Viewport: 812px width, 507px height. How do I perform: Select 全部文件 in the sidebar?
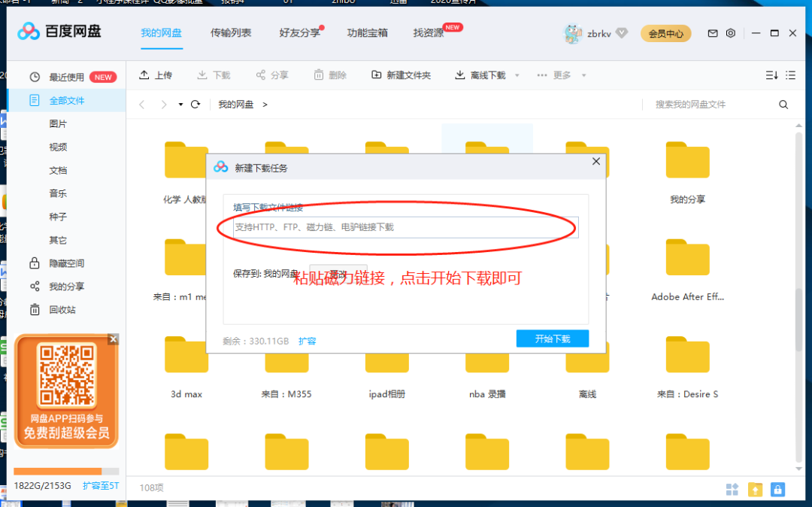click(66, 101)
